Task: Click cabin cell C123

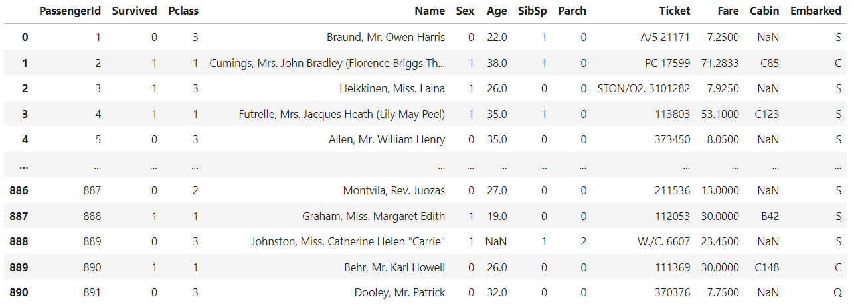Action: [767, 114]
